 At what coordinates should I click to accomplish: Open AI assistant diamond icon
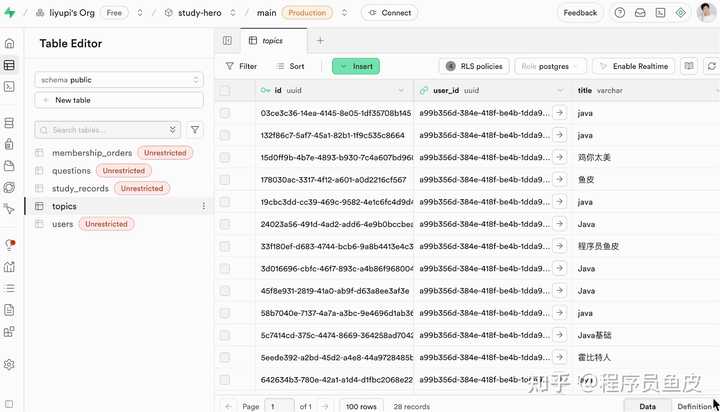coord(681,13)
